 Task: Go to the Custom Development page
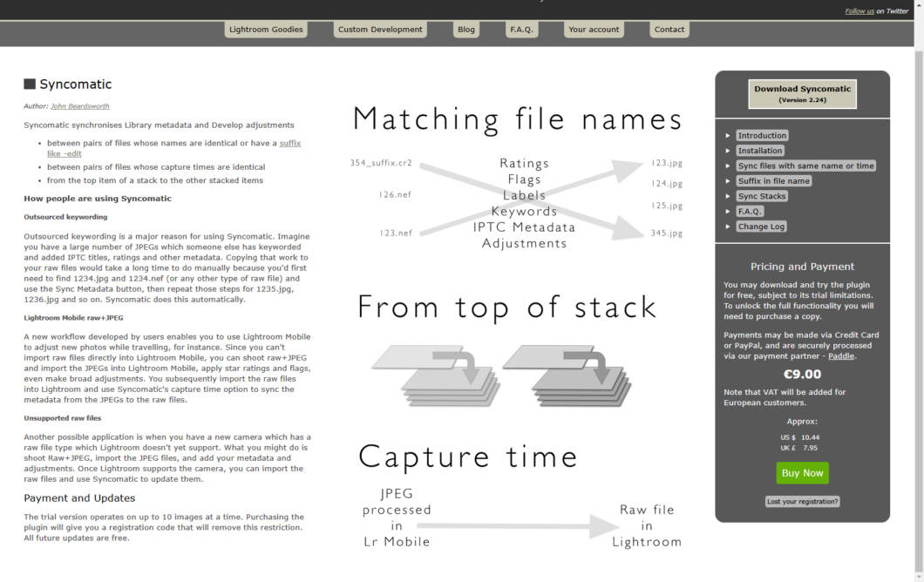tap(380, 30)
